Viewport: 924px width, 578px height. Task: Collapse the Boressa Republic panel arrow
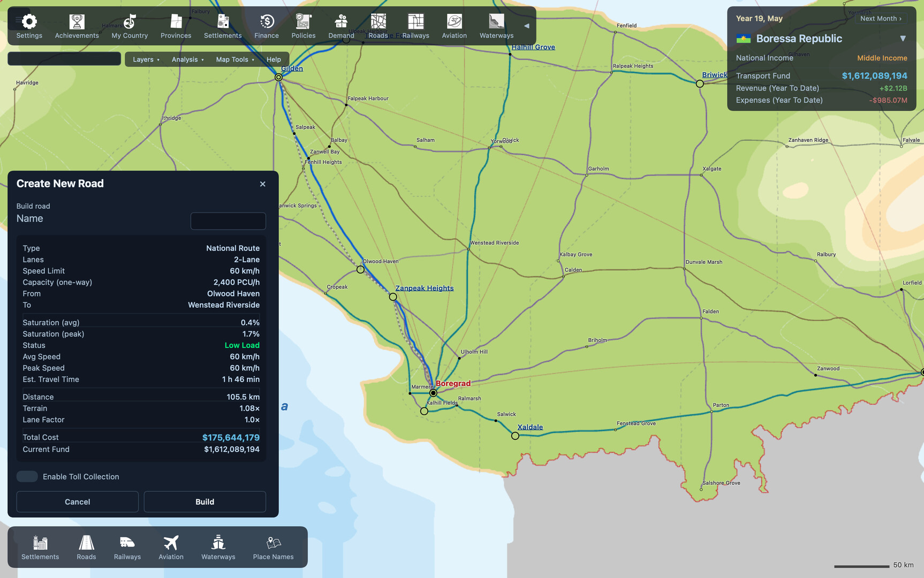pyautogui.click(x=903, y=39)
